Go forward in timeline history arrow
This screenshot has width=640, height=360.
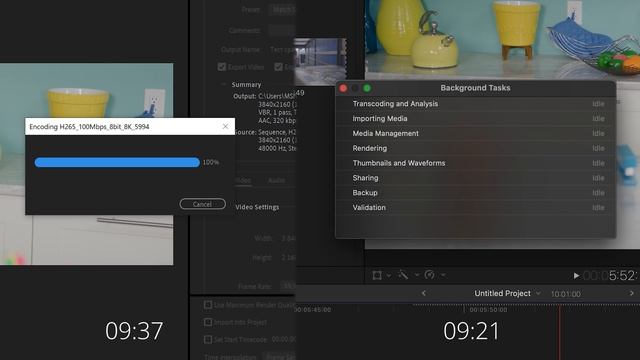click(631, 293)
